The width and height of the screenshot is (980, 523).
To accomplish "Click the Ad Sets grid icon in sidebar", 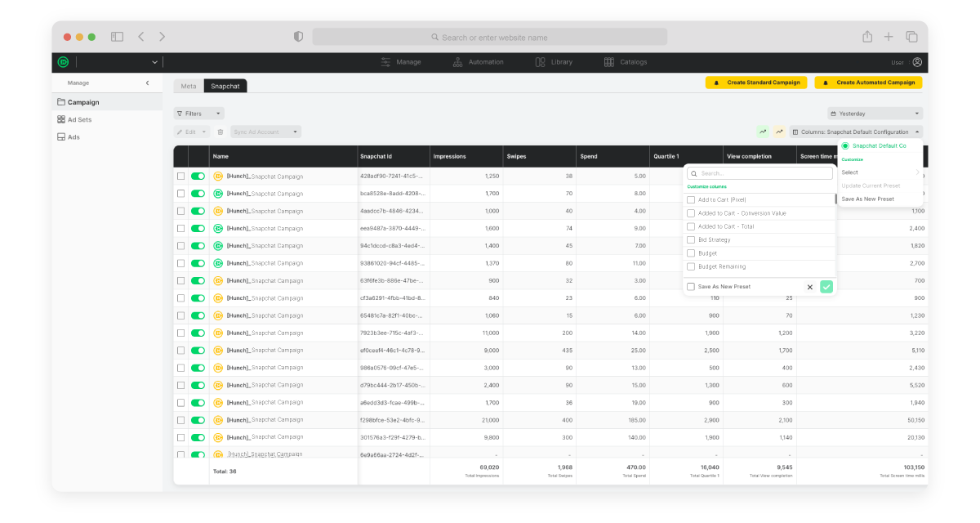I will pyautogui.click(x=61, y=119).
